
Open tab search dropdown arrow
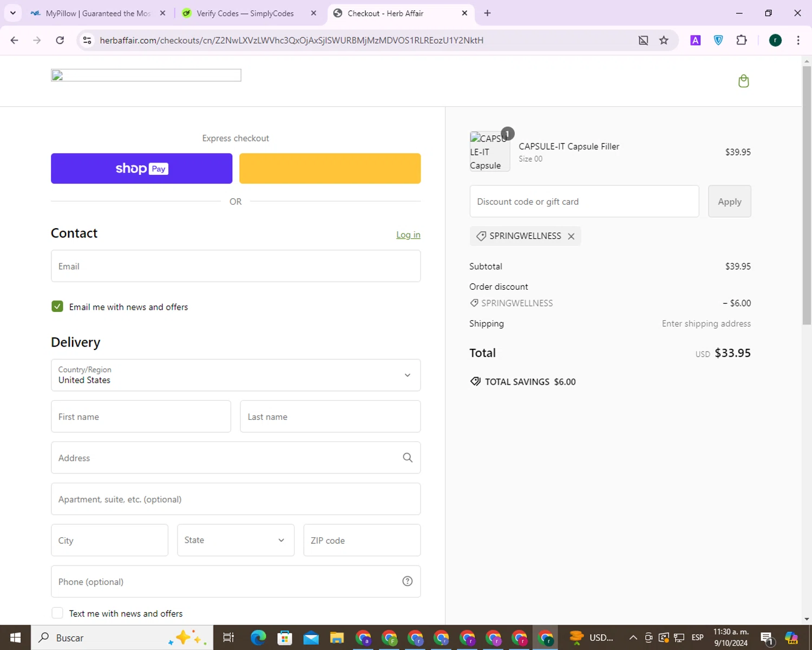(x=12, y=13)
